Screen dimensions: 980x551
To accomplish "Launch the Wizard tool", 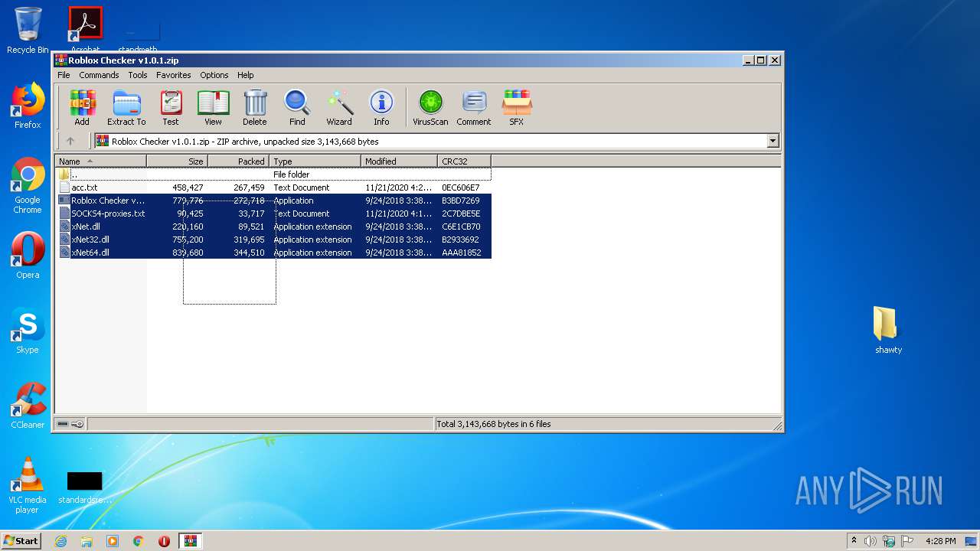I will [x=339, y=108].
